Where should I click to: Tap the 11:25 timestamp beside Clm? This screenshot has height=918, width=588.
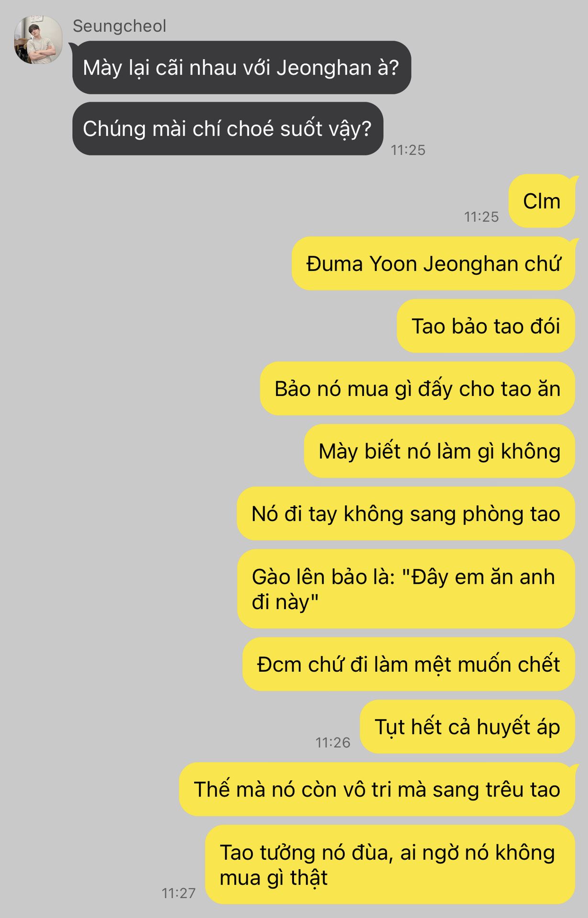(481, 217)
